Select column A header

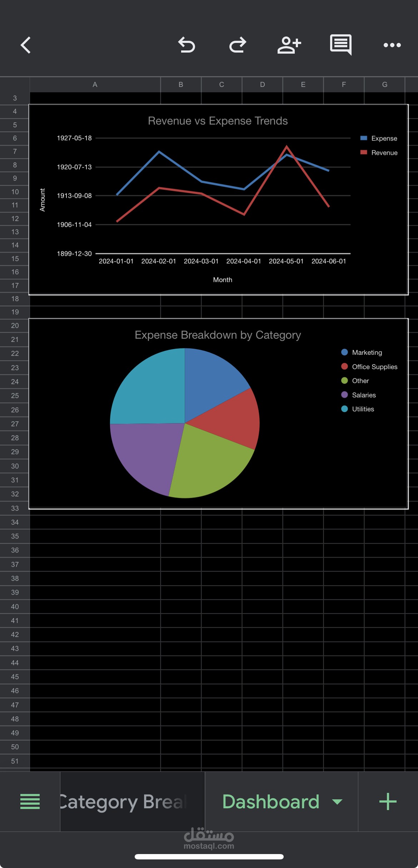coord(95,85)
